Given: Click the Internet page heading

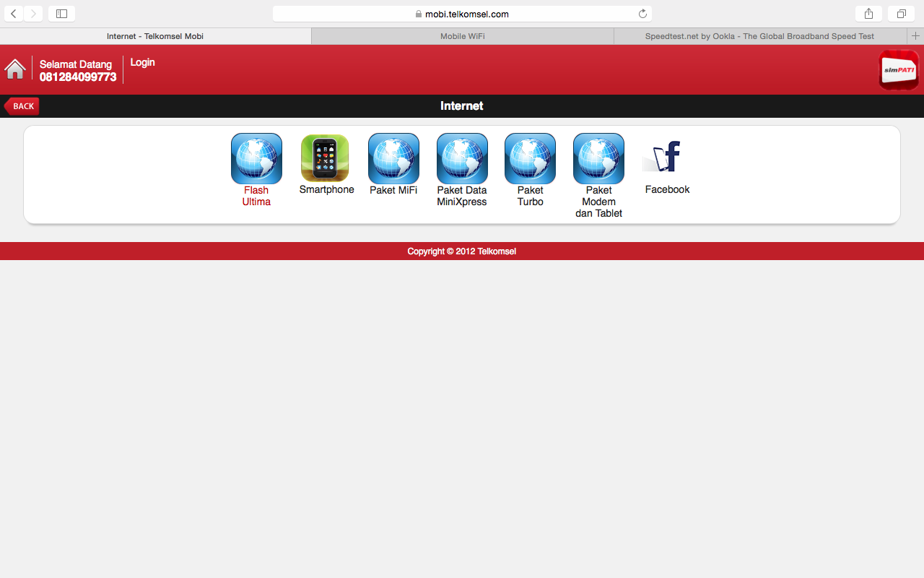Looking at the screenshot, I should pyautogui.click(x=462, y=106).
